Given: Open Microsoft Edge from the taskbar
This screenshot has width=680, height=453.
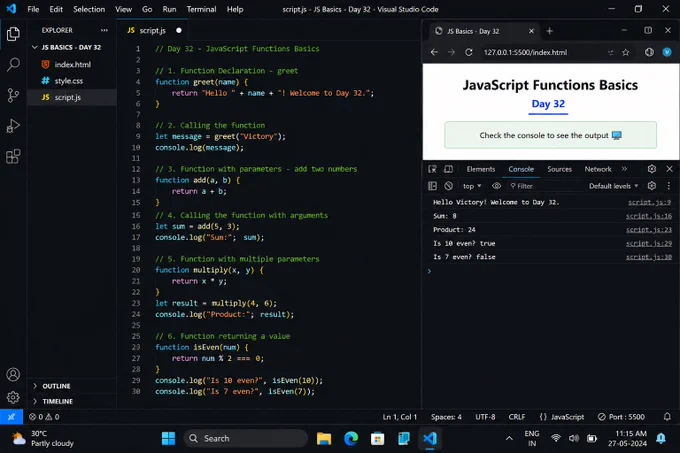Looking at the screenshot, I should click(x=351, y=439).
